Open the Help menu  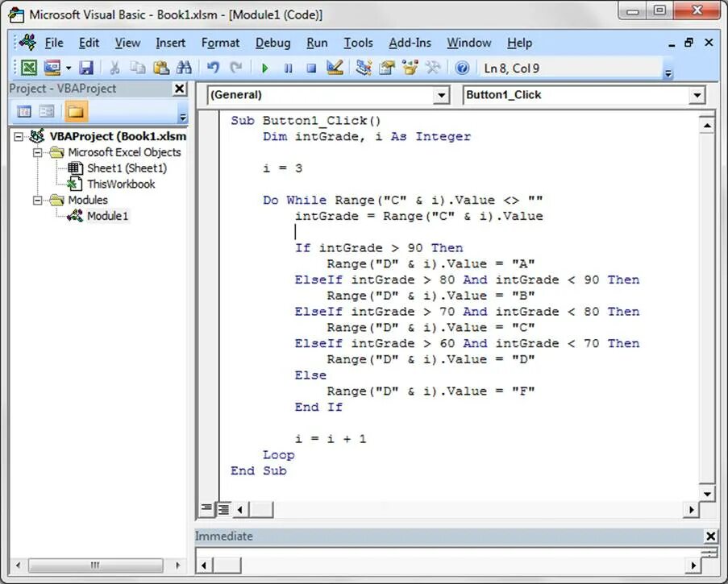tap(519, 43)
